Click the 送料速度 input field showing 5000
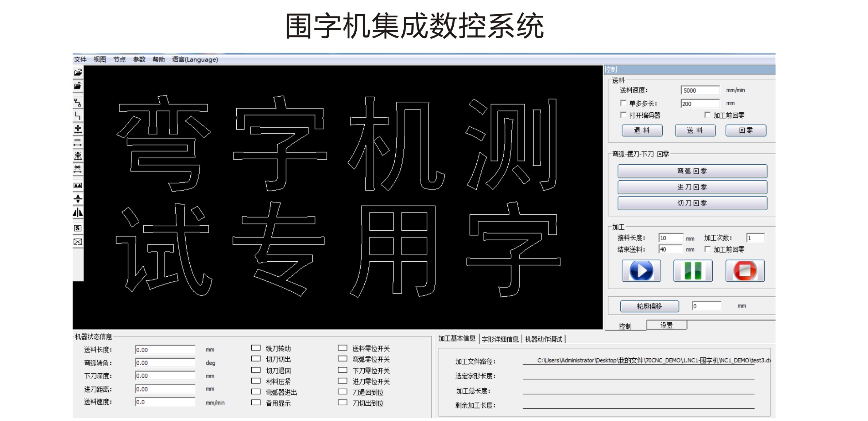868x421 pixels. pos(700,90)
